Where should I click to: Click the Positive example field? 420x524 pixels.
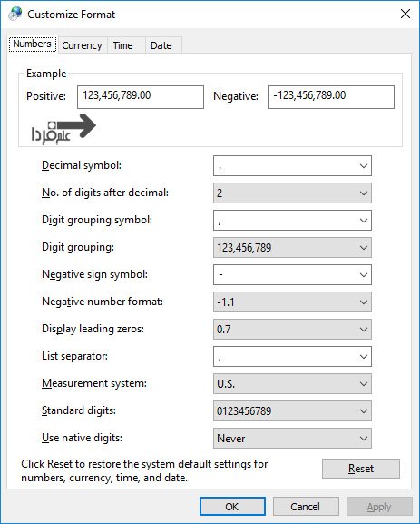(141, 97)
